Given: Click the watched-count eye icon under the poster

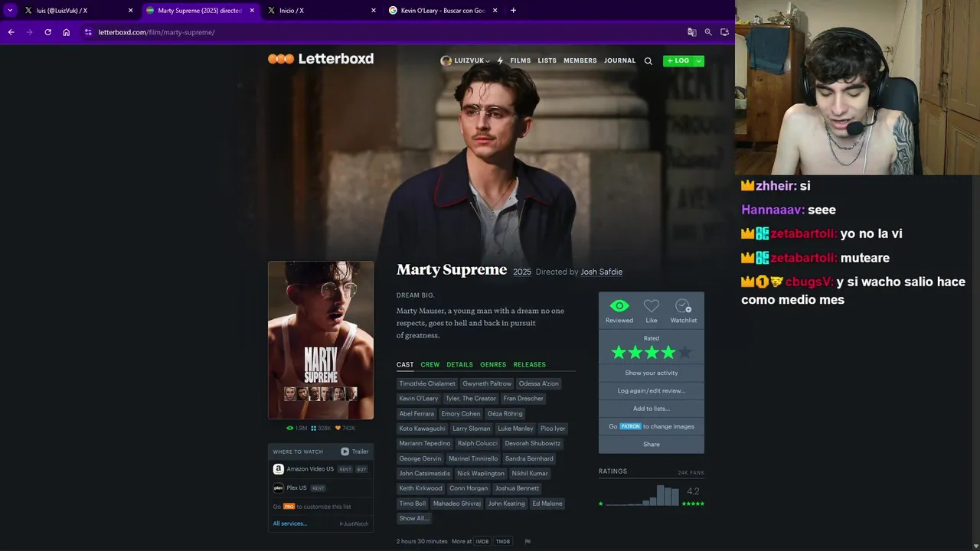Looking at the screenshot, I should [289, 429].
